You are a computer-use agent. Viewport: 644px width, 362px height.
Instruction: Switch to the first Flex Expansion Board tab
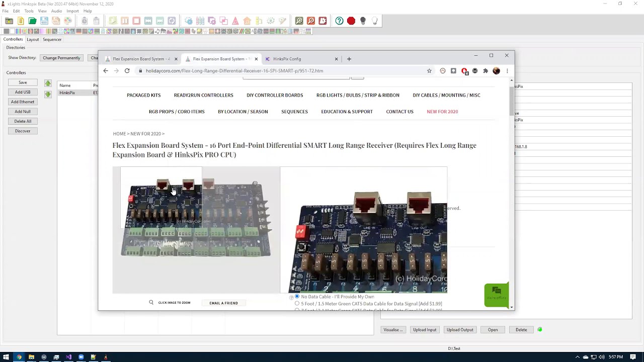141,59
